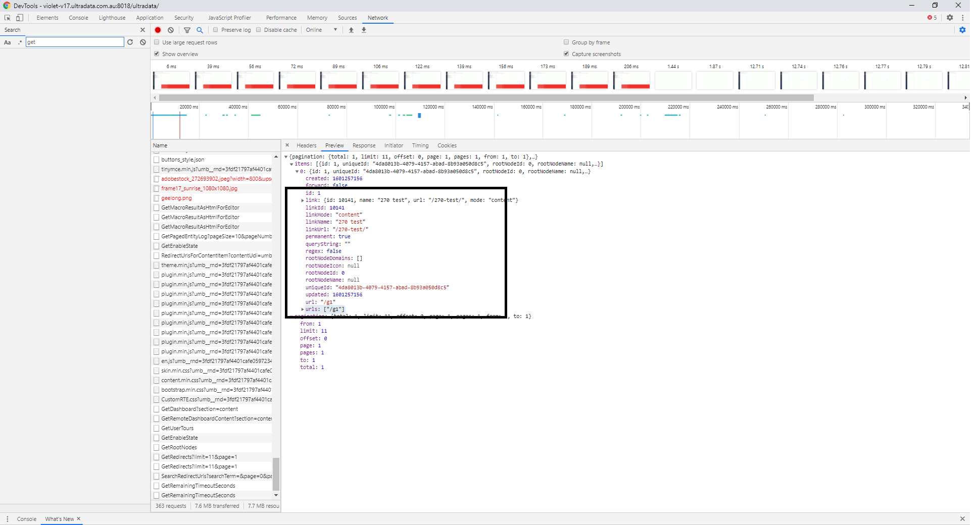Close What's New drawer tab
This screenshot has height=525, width=980.
pos(79,518)
